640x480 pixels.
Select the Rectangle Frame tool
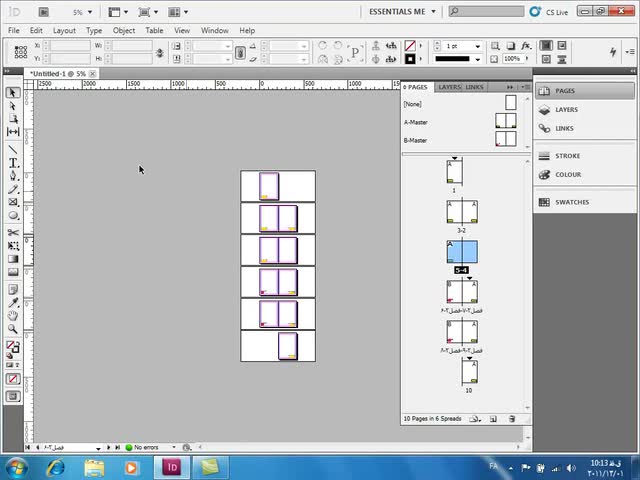click(x=13, y=202)
